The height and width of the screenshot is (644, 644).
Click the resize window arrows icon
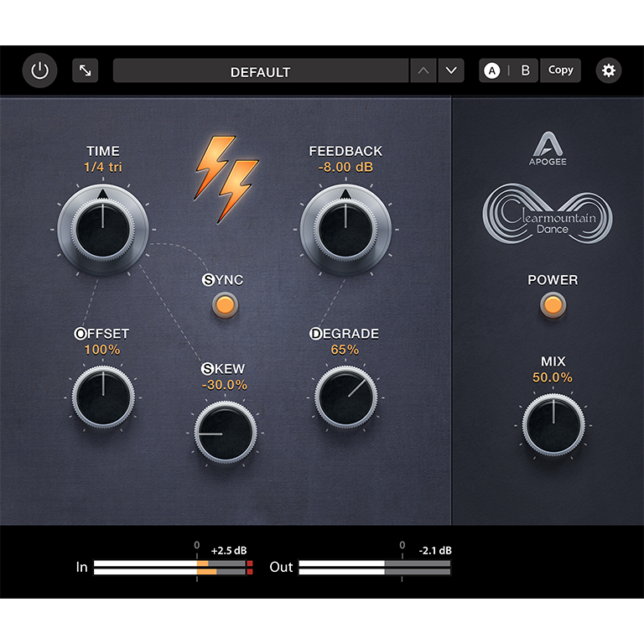point(85,70)
